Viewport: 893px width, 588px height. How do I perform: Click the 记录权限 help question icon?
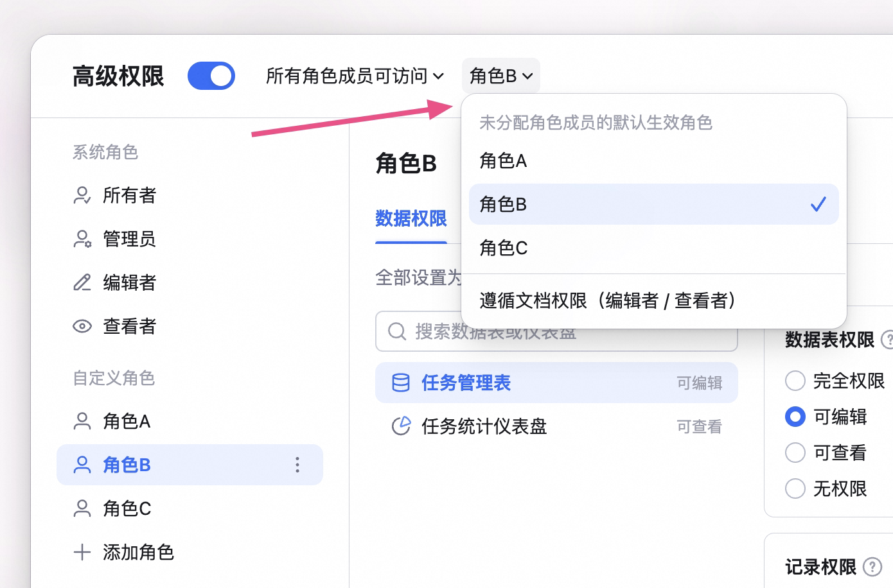click(x=872, y=567)
